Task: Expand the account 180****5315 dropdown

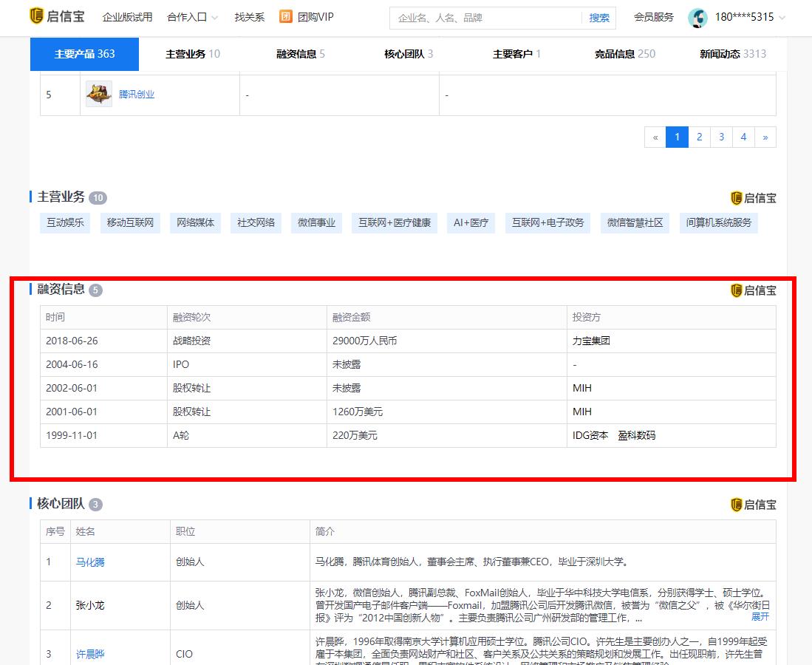Action: [749, 17]
